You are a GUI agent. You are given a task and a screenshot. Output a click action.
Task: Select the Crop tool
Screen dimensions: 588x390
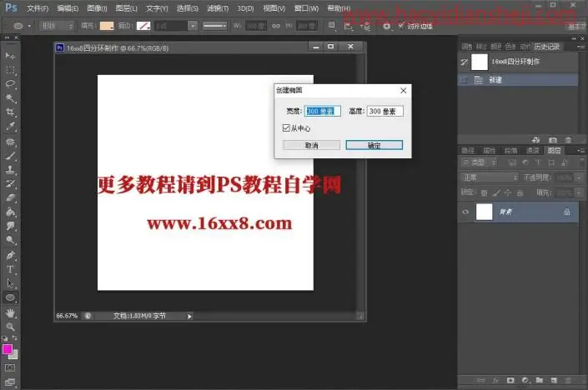click(10, 112)
